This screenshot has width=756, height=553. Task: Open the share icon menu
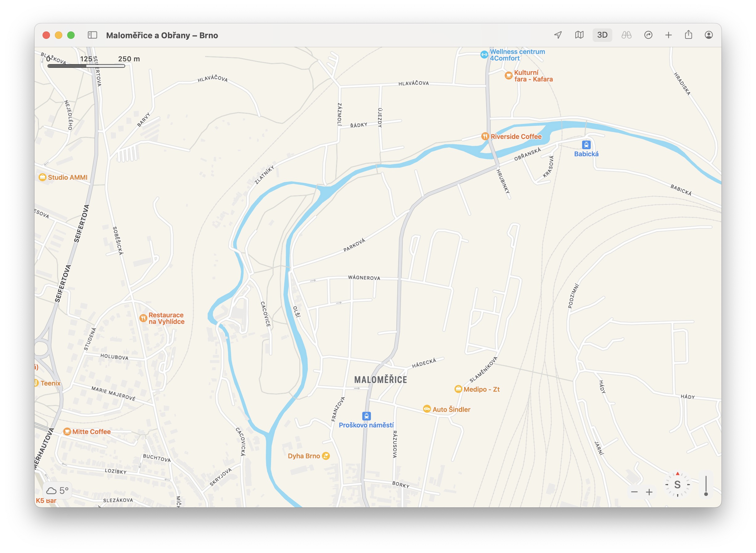point(688,35)
